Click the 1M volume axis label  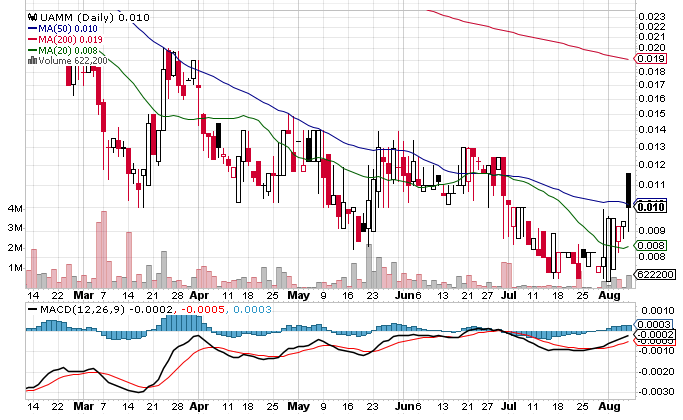point(14,268)
